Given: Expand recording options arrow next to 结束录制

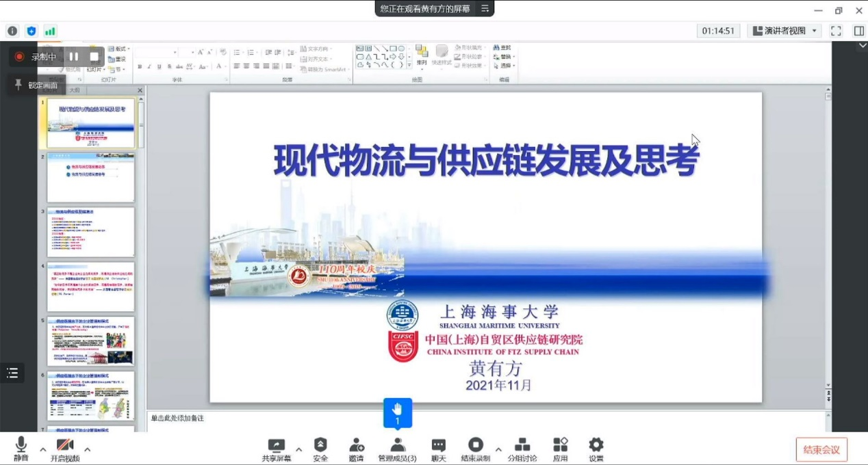Looking at the screenshot, I should pyautogui.click(x=498, y=449).
